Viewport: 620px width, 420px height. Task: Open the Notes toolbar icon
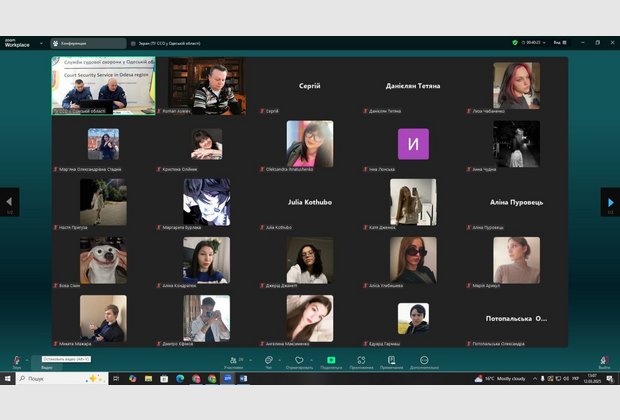392,361
